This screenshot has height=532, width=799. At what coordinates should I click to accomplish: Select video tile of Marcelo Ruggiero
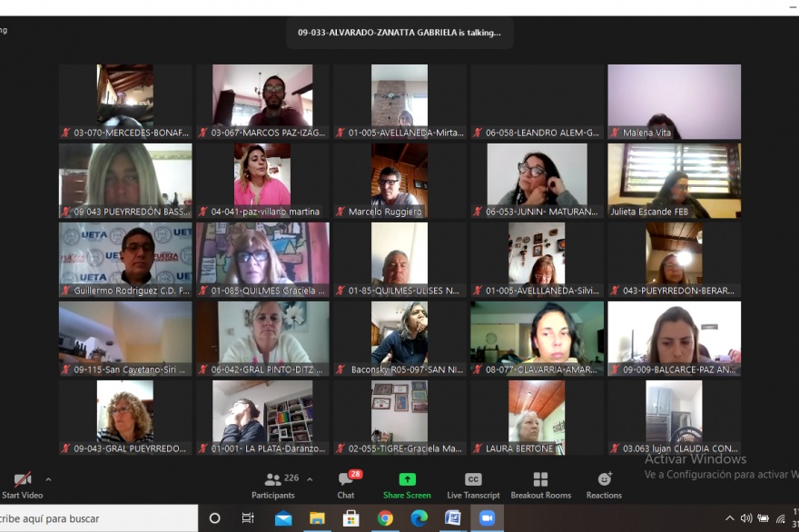coord(399,181)
